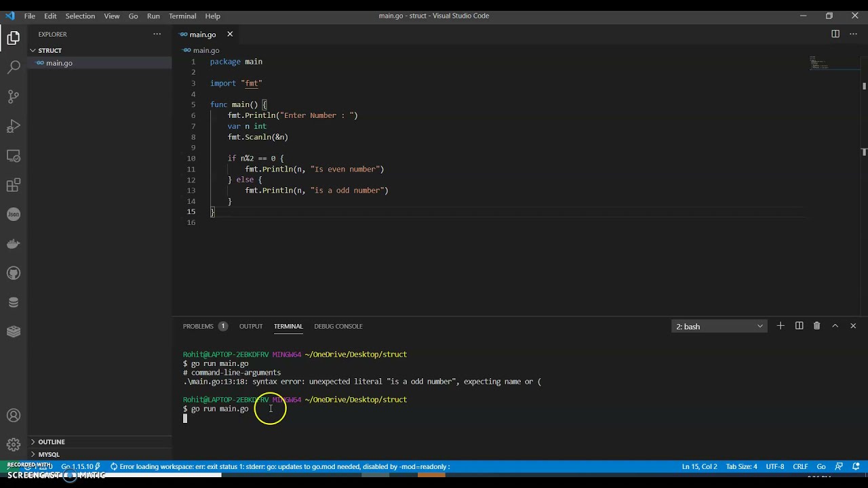Open Explorer views and more actions ellipsis
Image resolution: width=868 pixels, height=488 pixels.
[157, 34]
